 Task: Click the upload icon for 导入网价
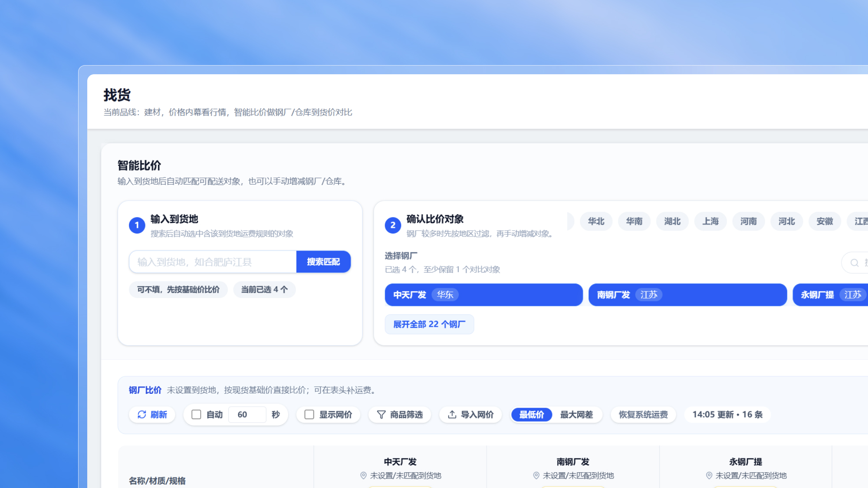tap(452, 415)
